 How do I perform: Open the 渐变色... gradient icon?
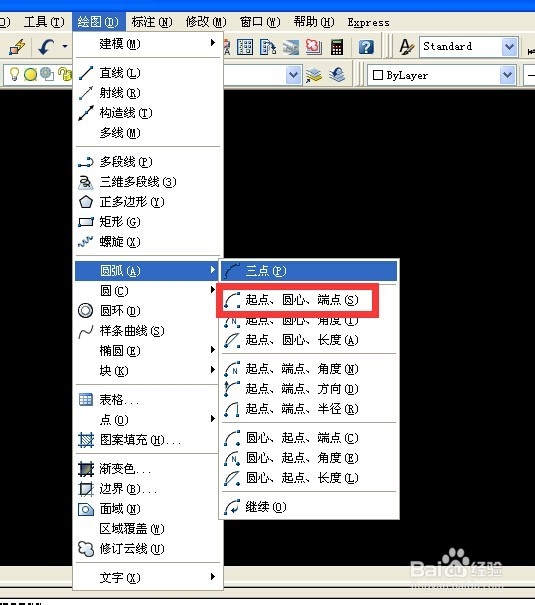click(86, 469)
